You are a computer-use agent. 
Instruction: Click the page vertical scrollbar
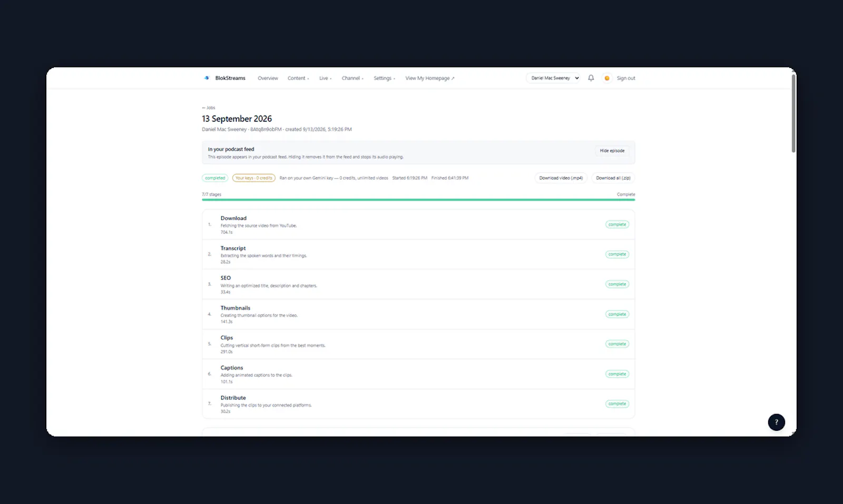click(793, 113)
